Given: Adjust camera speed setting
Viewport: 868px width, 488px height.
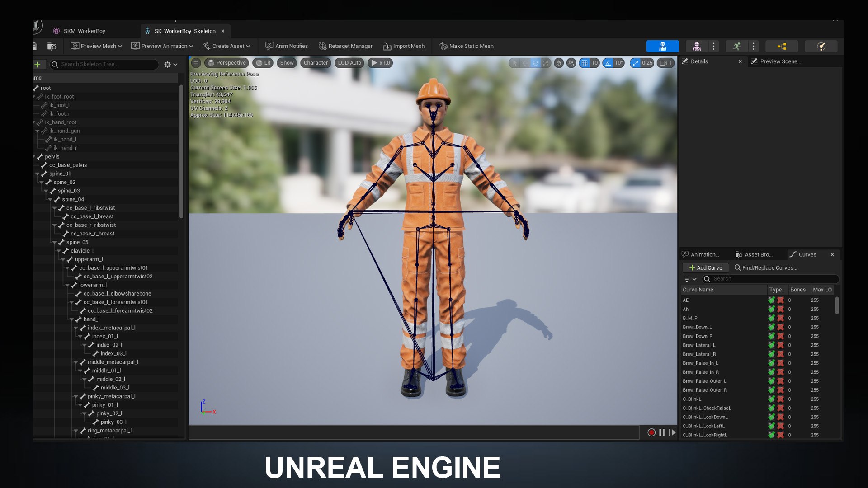Looking at the screenshot, I should click(666, 63).
